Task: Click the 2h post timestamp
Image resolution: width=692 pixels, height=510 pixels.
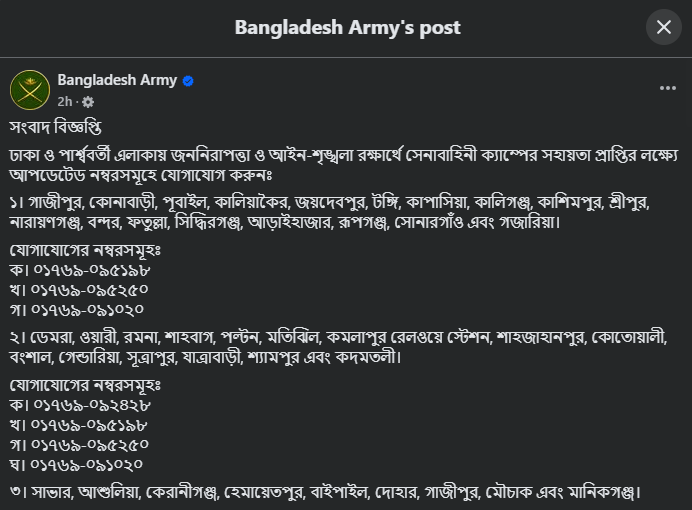Action: [x=65, y=102]
